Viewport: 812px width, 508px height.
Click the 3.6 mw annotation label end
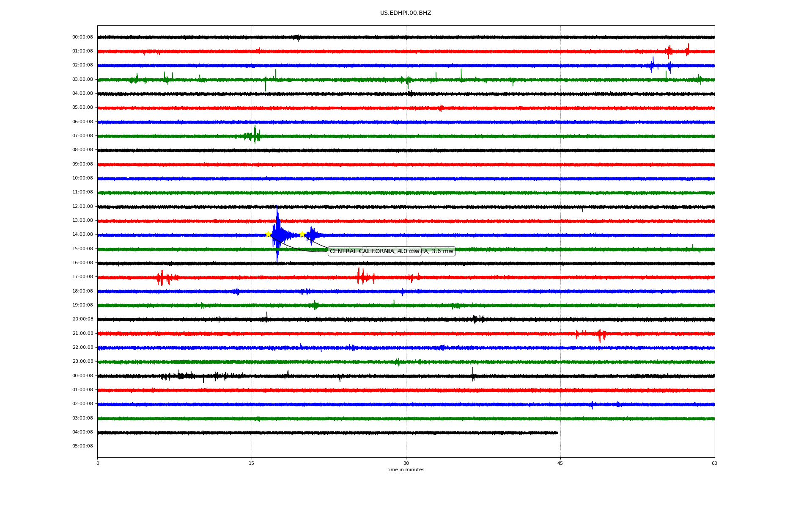[x=440, y=251]
